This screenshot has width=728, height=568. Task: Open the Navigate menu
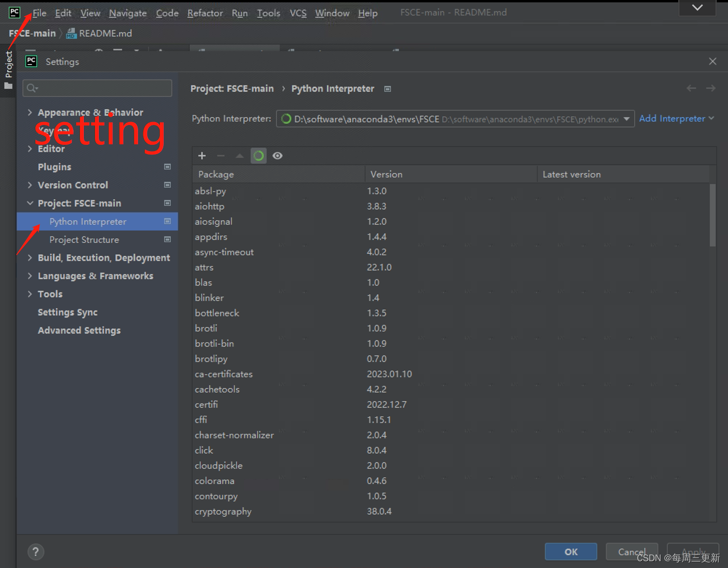128,13
